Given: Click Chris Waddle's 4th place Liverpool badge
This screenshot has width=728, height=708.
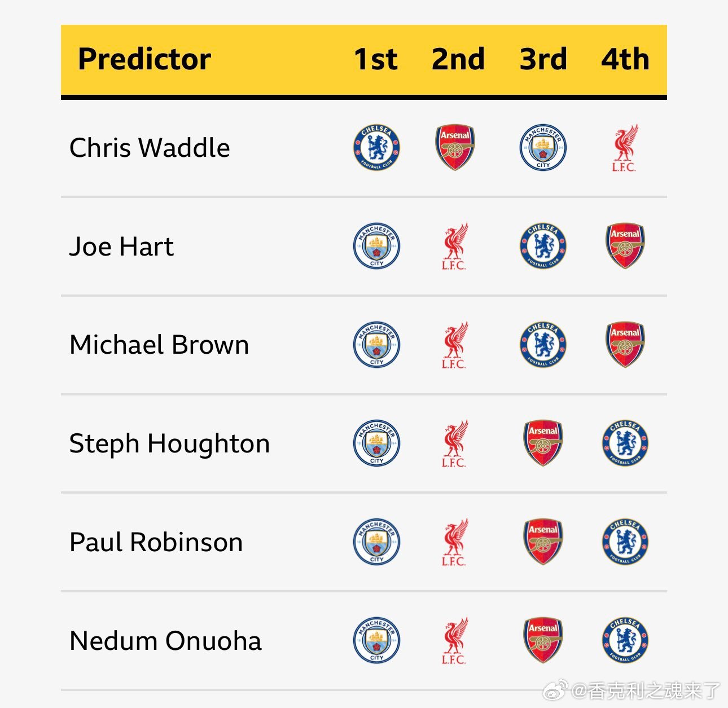Looking at the screenshot, I should [x=625, y=148].
